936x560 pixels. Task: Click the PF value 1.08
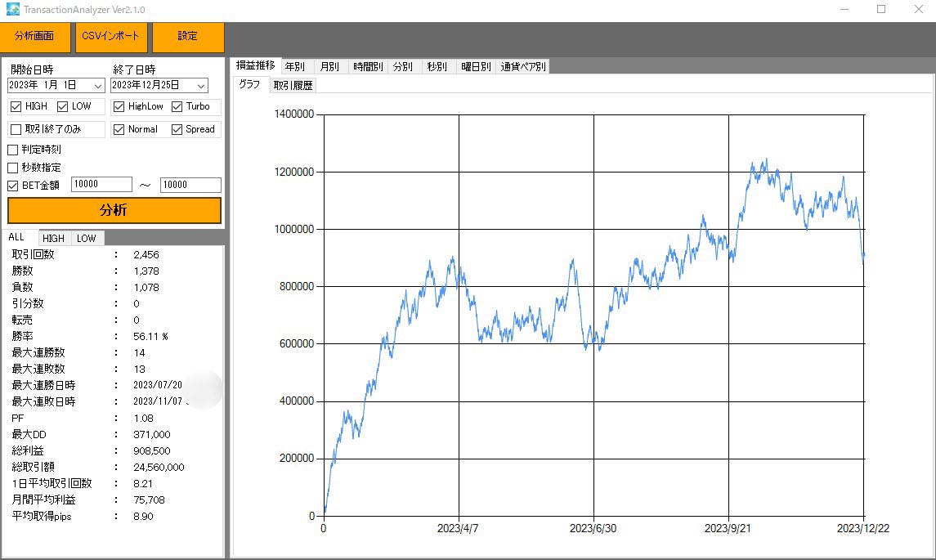point(143,419)
